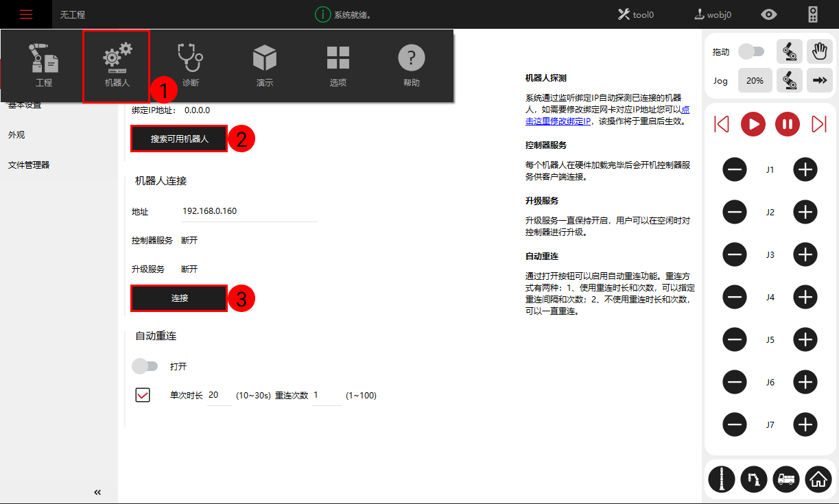839x504 pixels.
Task: Jog J2 negative with minus button
Action: (735, 212)
